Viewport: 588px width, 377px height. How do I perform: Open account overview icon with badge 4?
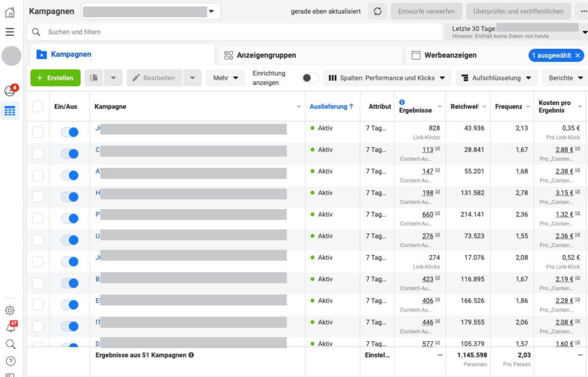coord(11,90)
